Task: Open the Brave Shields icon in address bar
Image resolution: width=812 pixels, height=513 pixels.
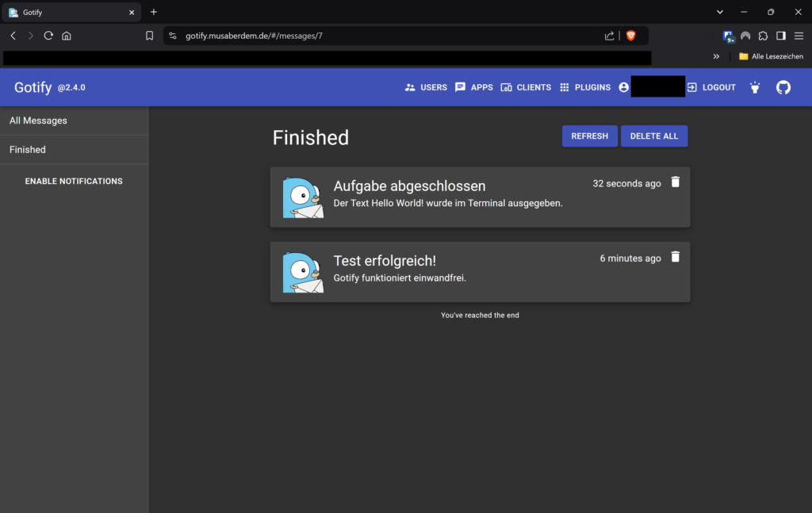Action: [x=631, y=36]
